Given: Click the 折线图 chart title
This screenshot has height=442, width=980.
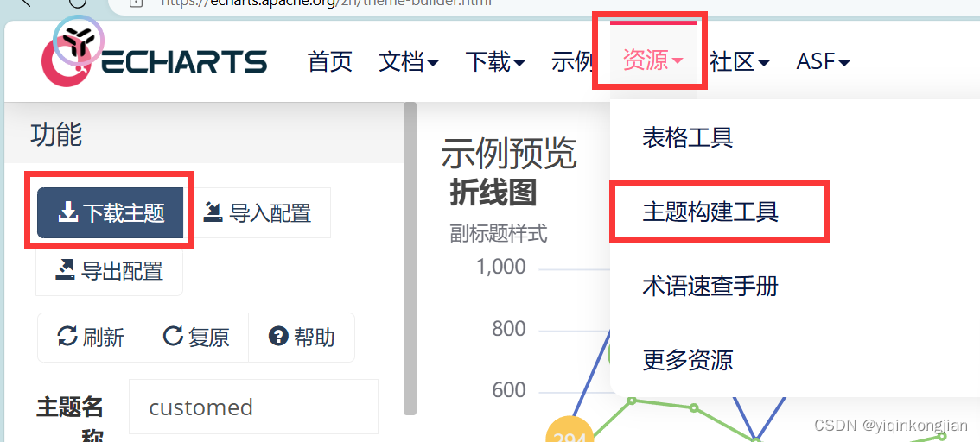Looking at the screenshot, I should 493,193.
